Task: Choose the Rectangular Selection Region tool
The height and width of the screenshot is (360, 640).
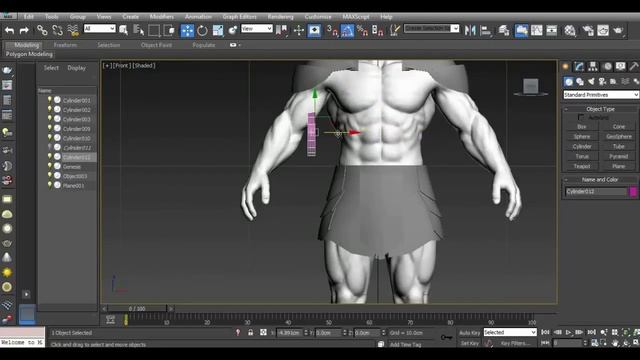Action: [x=154, y=30]
